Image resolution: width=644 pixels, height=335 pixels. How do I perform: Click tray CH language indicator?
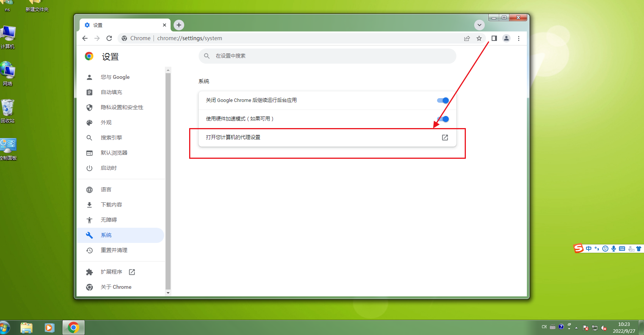tap(544, 327)
